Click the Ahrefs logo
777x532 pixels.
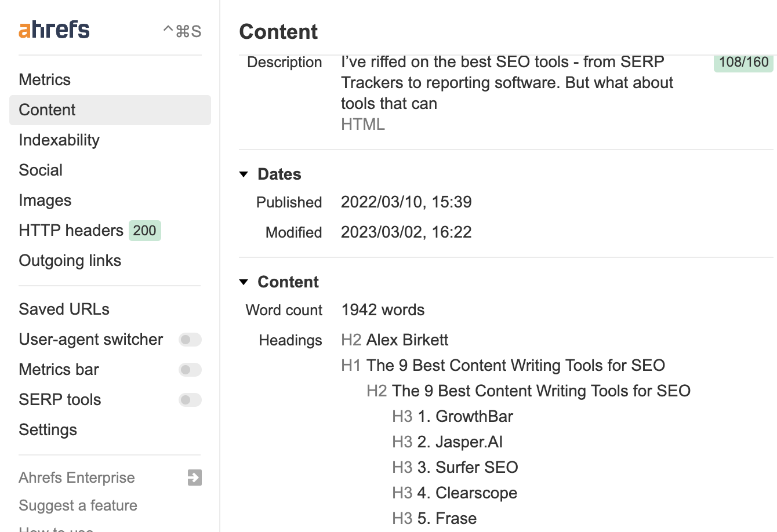(x=53, y=29)
